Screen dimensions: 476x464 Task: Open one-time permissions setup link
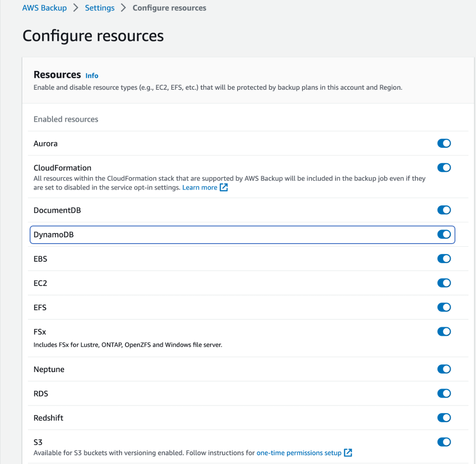299,453
